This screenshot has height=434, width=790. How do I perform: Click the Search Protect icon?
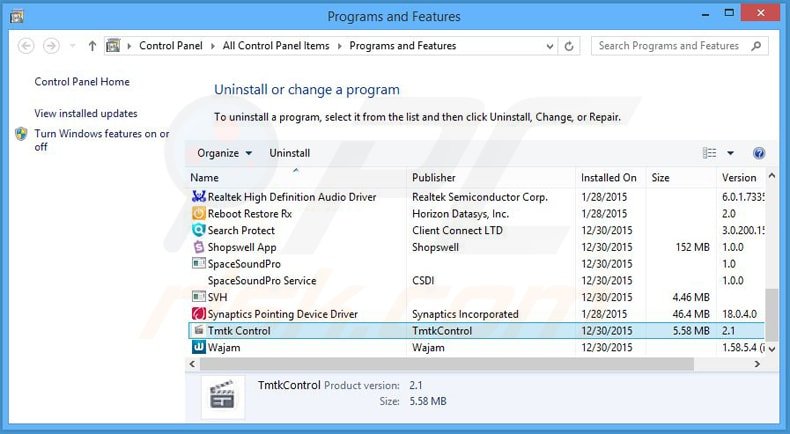click(199, 230)
